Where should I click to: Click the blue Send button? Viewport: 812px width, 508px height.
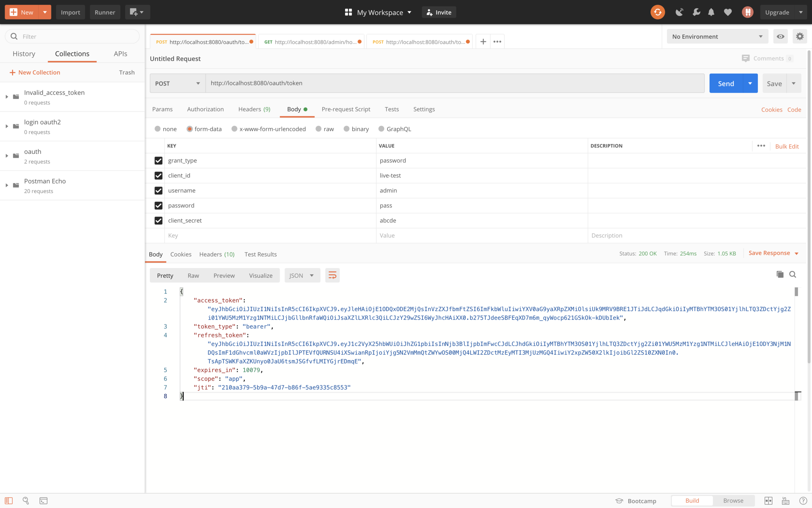(x=726, y=83)
